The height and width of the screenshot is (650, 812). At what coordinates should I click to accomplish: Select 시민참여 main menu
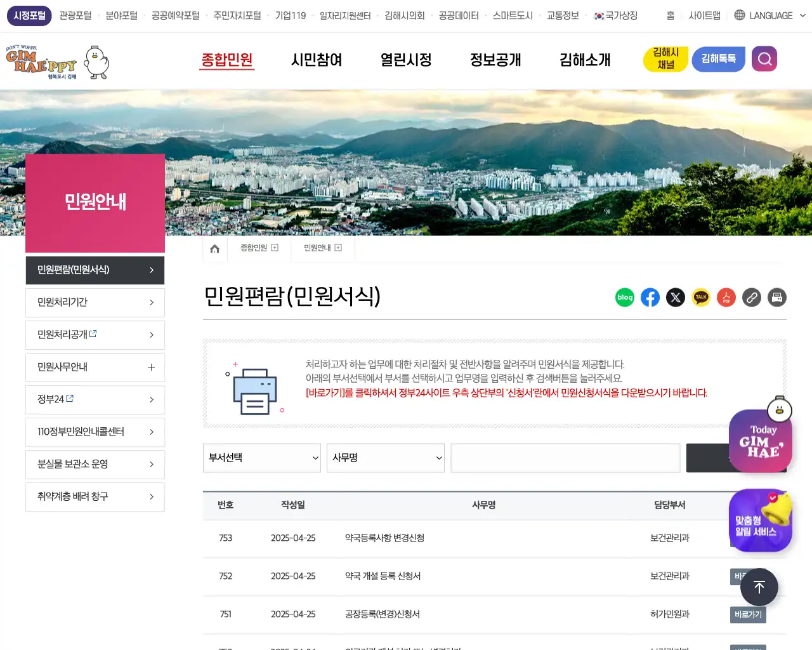[x=317, y=60]
